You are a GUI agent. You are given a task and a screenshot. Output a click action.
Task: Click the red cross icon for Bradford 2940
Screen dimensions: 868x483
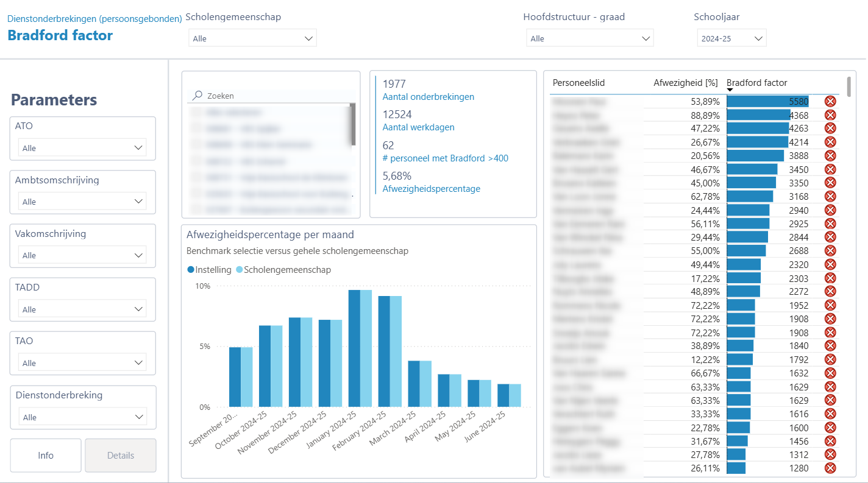coord(830,210)
